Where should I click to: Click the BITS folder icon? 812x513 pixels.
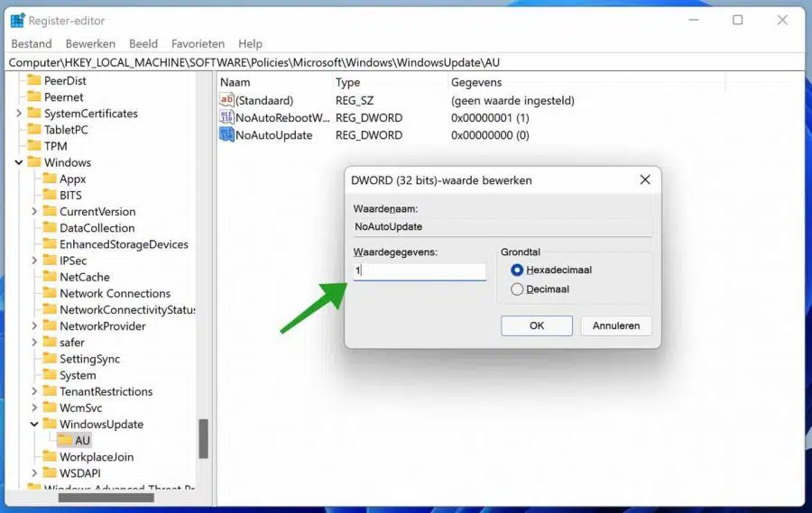point(50,195)
